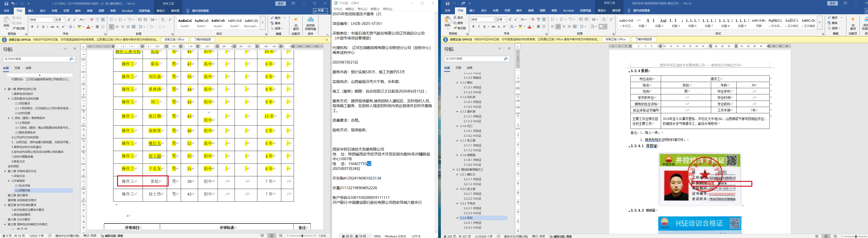Open Select (选择) dropdown in left Word

click(x=277, y=28)
